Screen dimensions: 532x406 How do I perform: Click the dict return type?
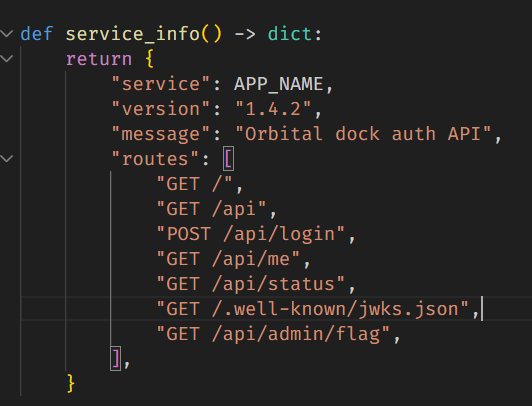coord(290,34)
